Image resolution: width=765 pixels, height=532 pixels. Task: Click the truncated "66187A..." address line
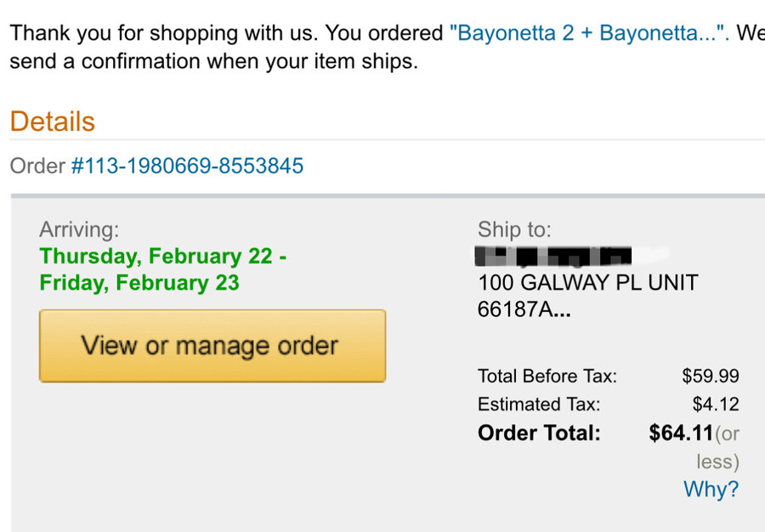(524, 309)
